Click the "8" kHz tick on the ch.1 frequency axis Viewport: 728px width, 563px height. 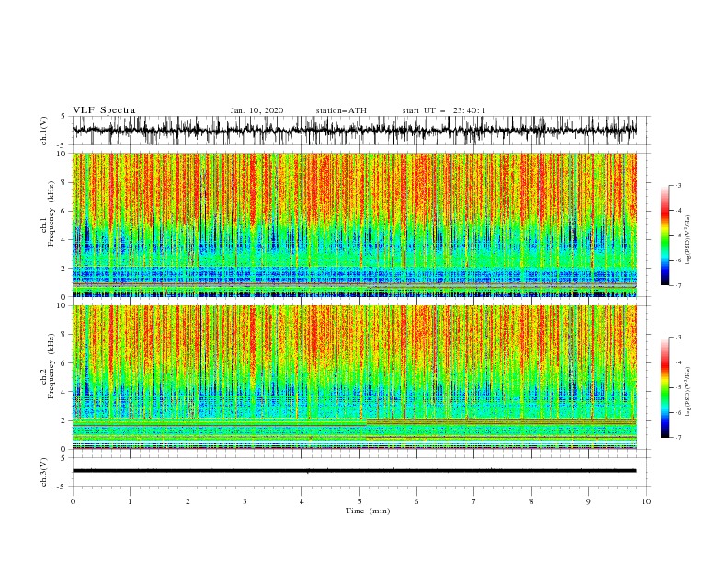[x=64, y=182]
